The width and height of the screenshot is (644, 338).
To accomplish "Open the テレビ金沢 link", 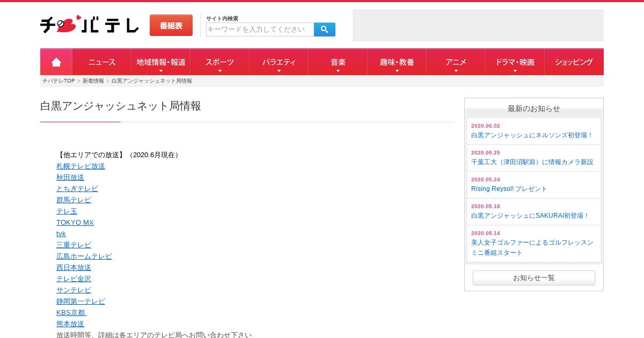I will 74,279.
